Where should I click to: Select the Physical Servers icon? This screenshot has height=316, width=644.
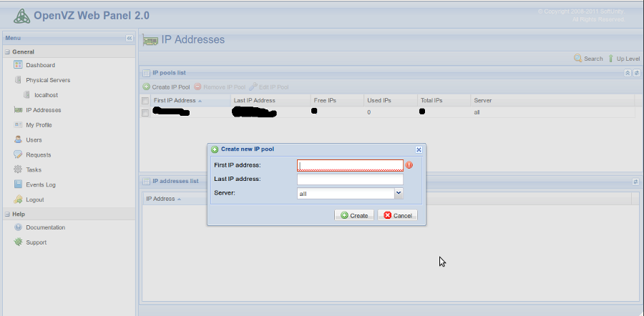(x=18, y=79)
